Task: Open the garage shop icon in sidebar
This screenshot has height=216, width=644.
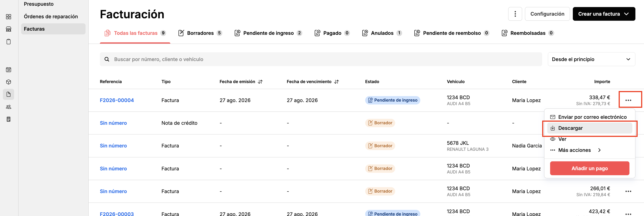Action: [x=9, y=29]
